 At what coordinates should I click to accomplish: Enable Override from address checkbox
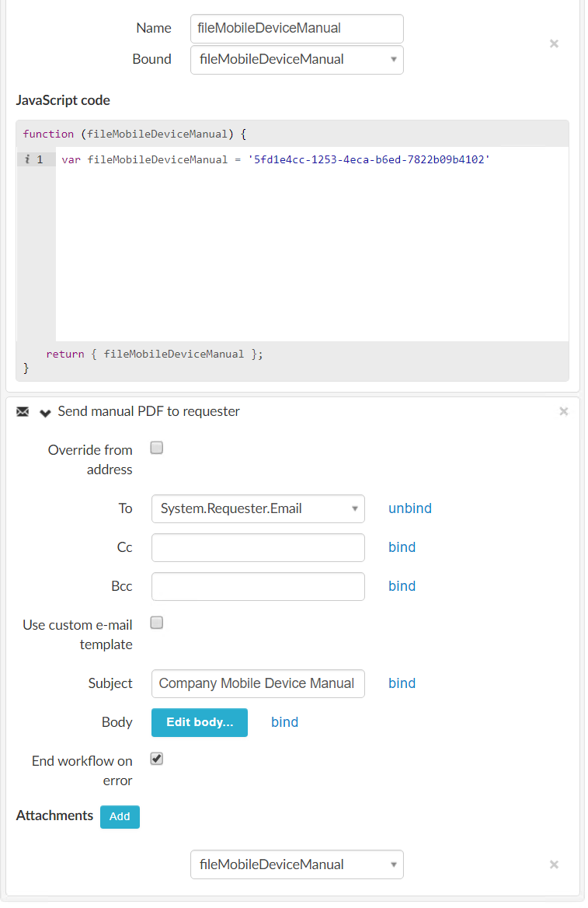point(156,448)
